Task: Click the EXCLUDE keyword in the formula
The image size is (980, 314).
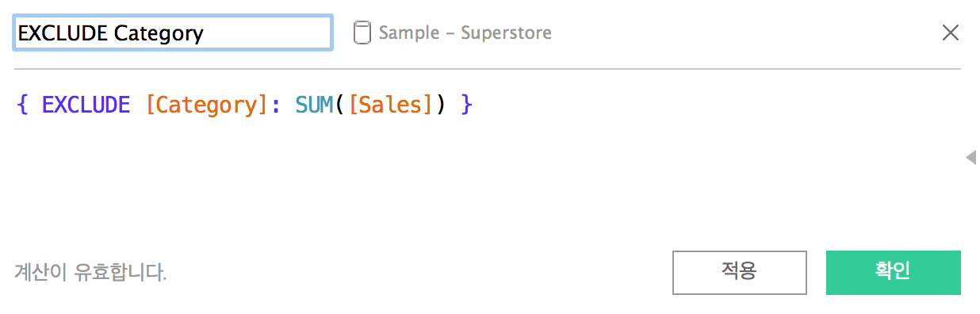Action: click(86, 104)
